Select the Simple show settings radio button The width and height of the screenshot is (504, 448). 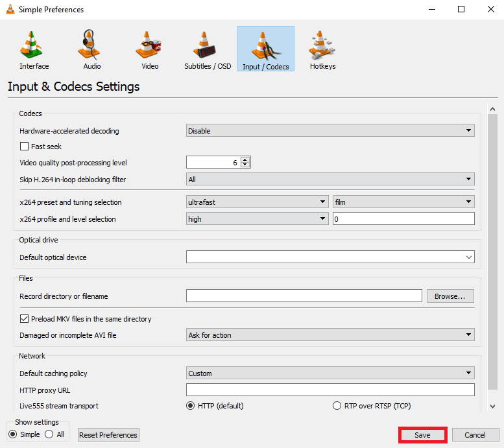[x=13, y=434]
